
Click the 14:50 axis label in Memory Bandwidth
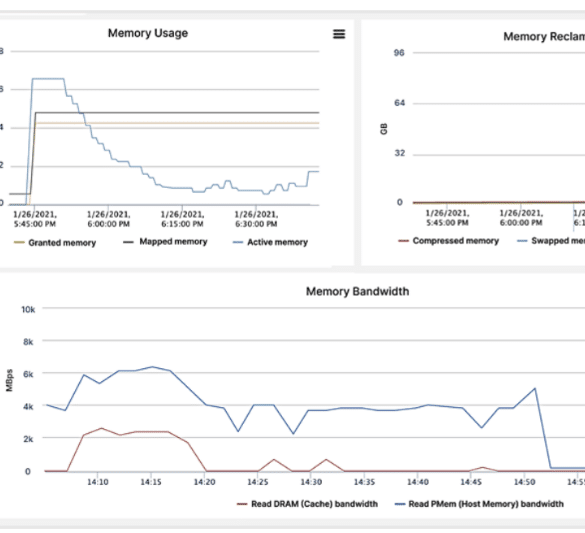click(x=525, y=482)
